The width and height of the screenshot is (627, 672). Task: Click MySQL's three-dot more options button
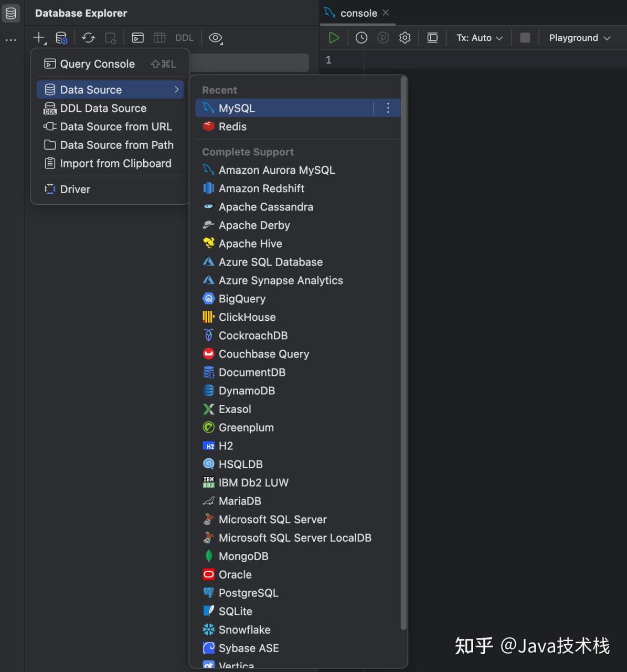(388, 108)
